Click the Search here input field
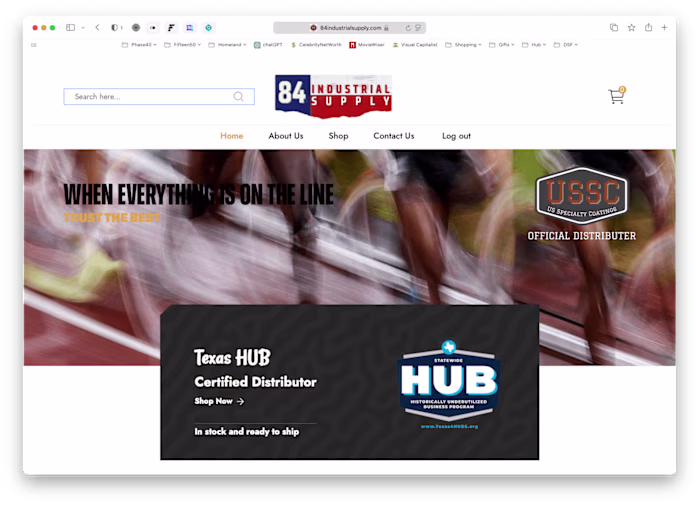Image resolution: width=700 pixels, height=506 pixels. 159,96
